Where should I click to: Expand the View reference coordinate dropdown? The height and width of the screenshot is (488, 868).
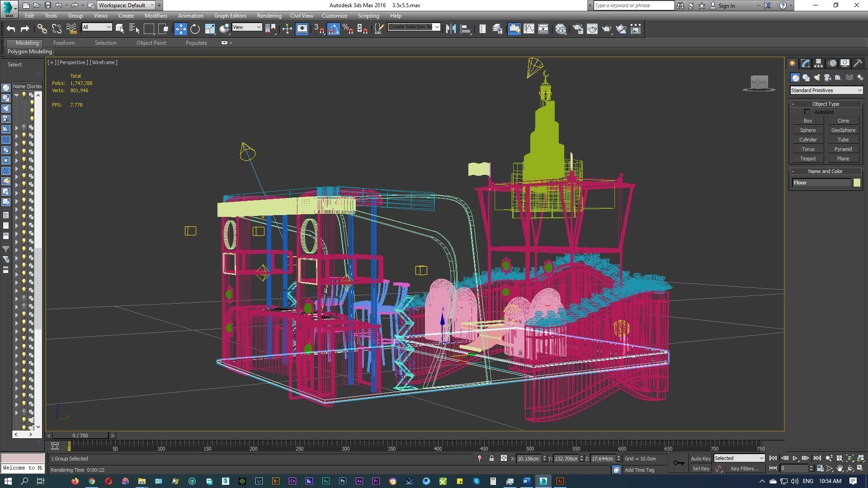[x=247, y=27]
